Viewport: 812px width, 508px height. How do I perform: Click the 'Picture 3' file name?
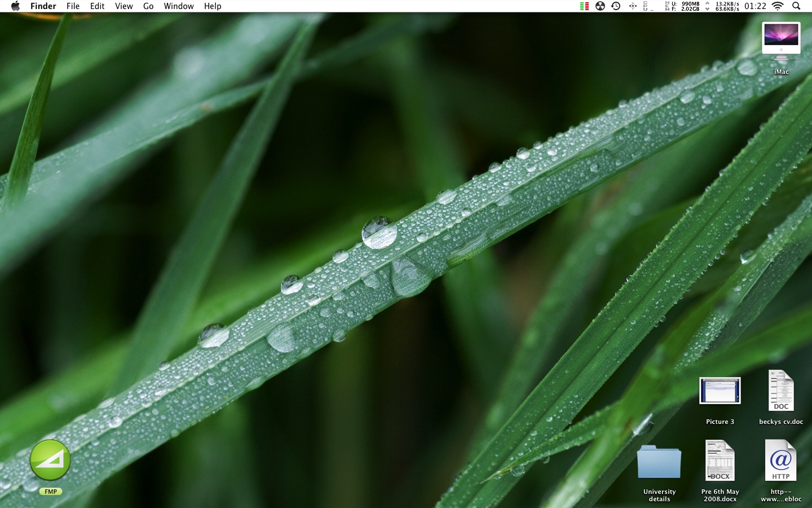pos(720,422)
